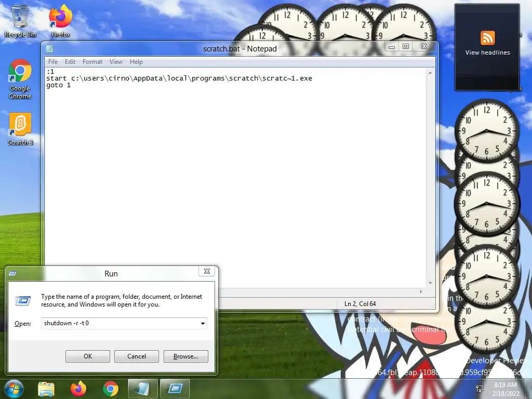This screenshot has height=399, width=532.
Task: Click the 'start c:\users\cirno' line
Action: point(179,78)
